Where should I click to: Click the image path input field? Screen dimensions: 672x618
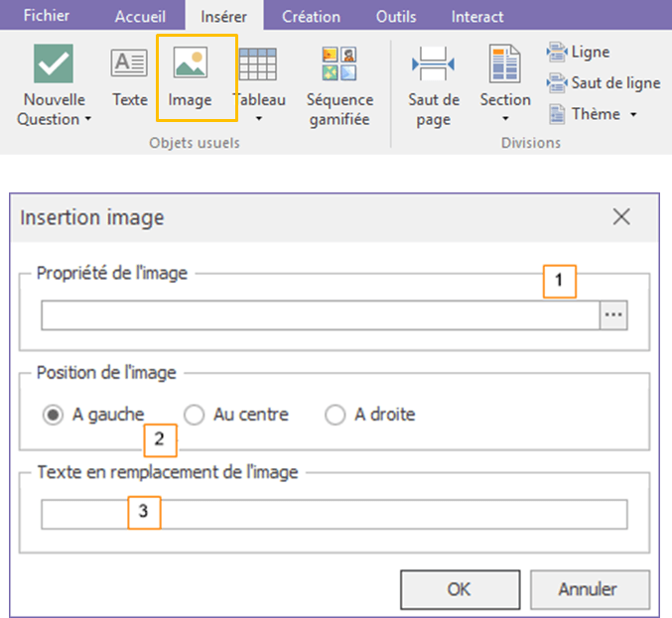tap(321, 315)
